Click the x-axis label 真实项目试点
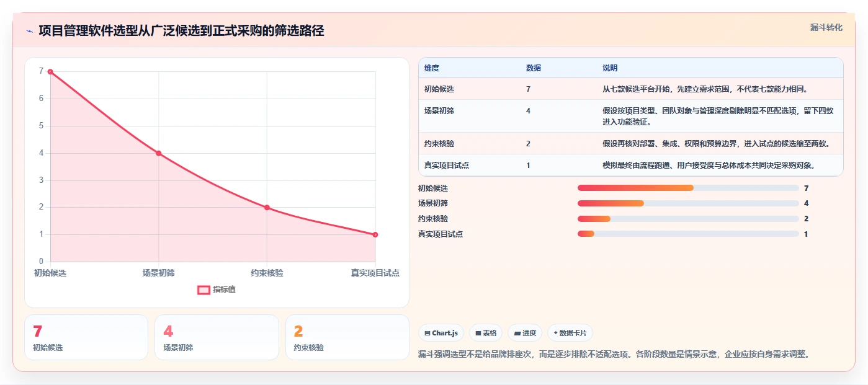The image size is (868, 385). point(375,273)
